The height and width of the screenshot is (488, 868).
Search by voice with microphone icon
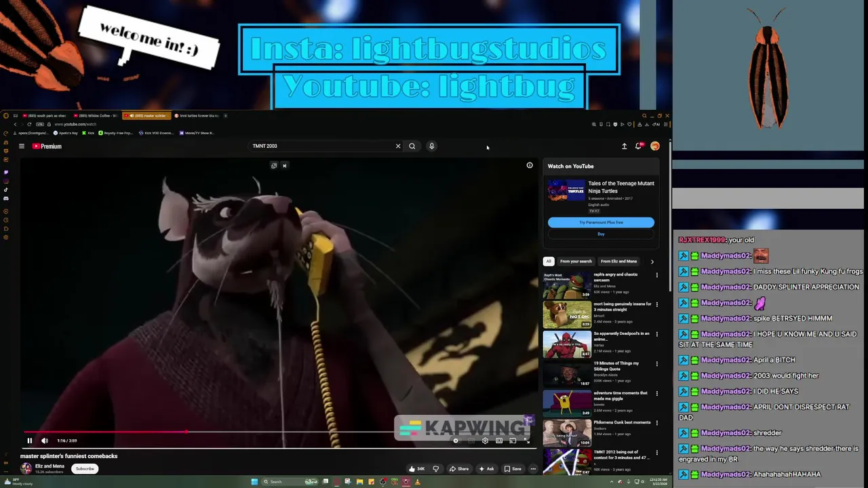pos(431,146)
